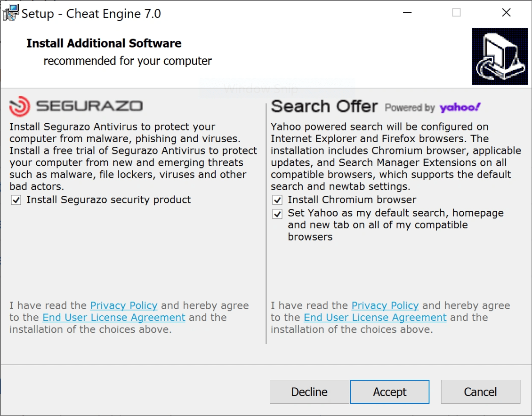The image size is (532, 416).
Task: Open Search Offer Privacy Policy link
Action: point(385,305)
